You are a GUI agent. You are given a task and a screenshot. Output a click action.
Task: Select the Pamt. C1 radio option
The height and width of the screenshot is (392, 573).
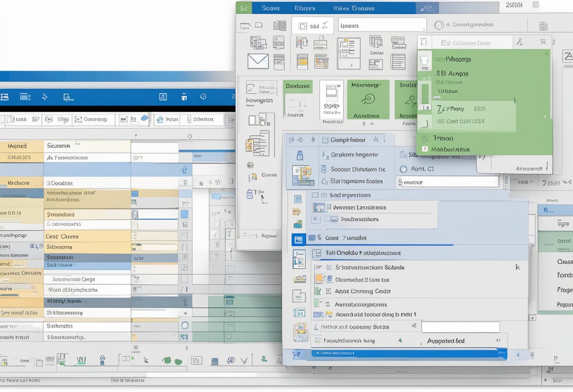403,169
